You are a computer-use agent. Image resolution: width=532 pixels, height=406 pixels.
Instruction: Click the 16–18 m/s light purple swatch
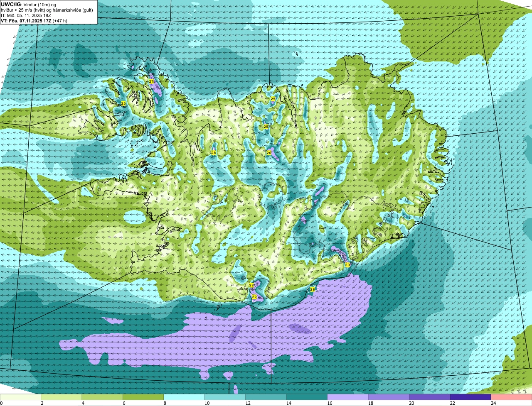pos(348,397)
